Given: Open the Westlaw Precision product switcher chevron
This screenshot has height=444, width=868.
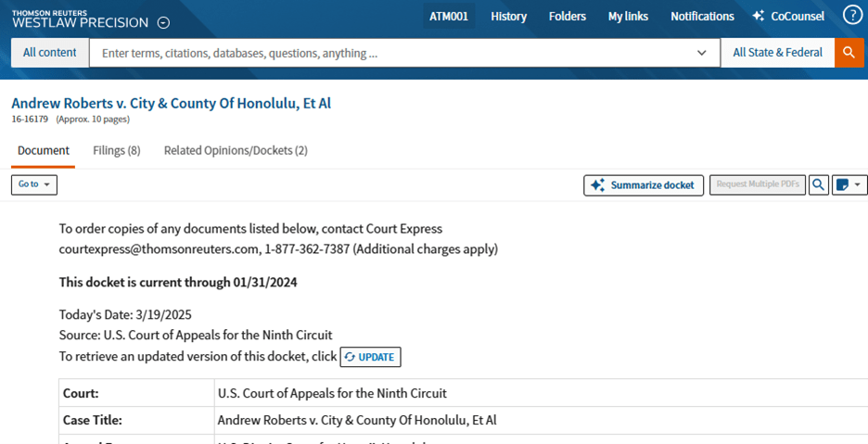Looking at the screenshot, I should 163,23.
